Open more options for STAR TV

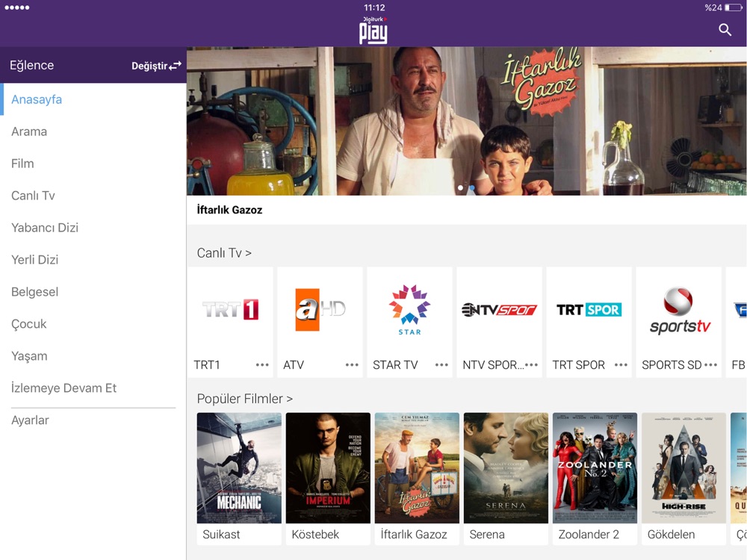tap(441, 365)
